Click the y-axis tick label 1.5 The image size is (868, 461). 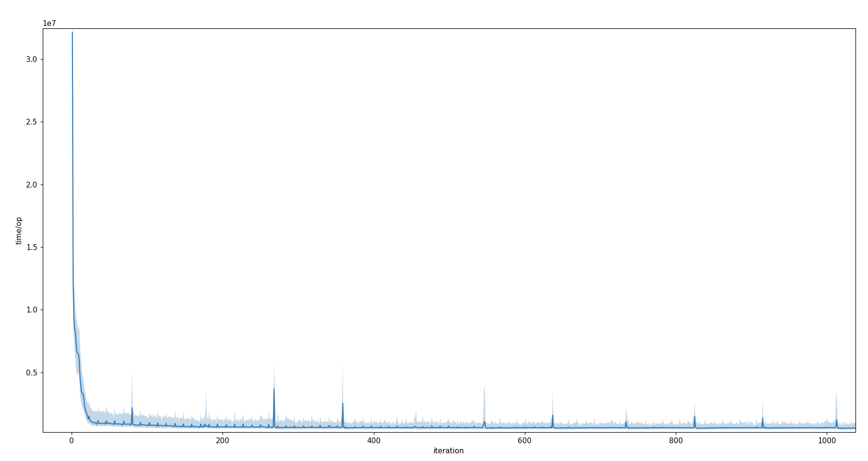32,247
